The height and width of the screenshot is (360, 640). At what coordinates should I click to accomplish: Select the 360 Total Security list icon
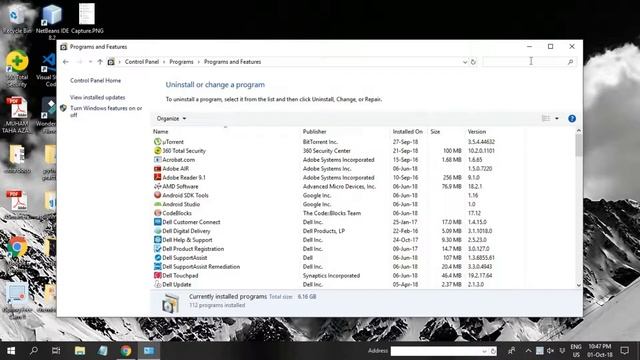pyautogui.click(x=158, y=151)
